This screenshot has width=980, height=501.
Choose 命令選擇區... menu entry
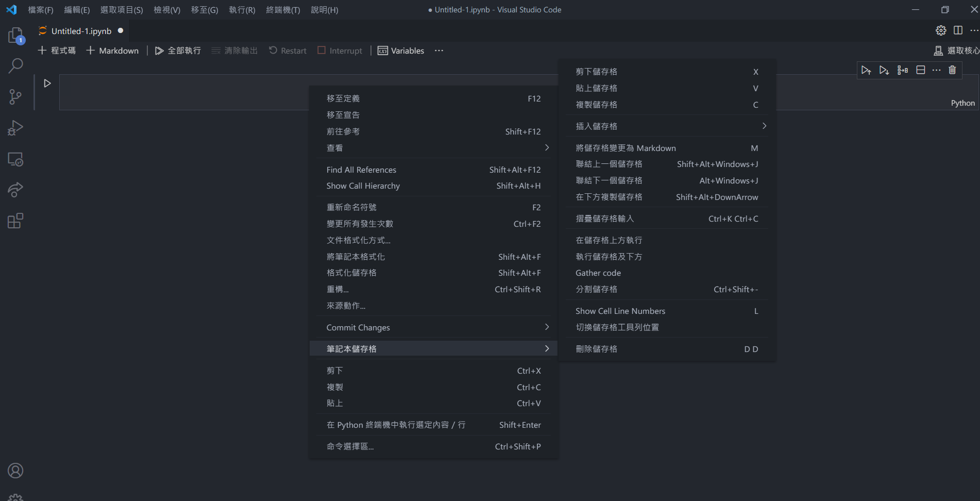[434, 446]
